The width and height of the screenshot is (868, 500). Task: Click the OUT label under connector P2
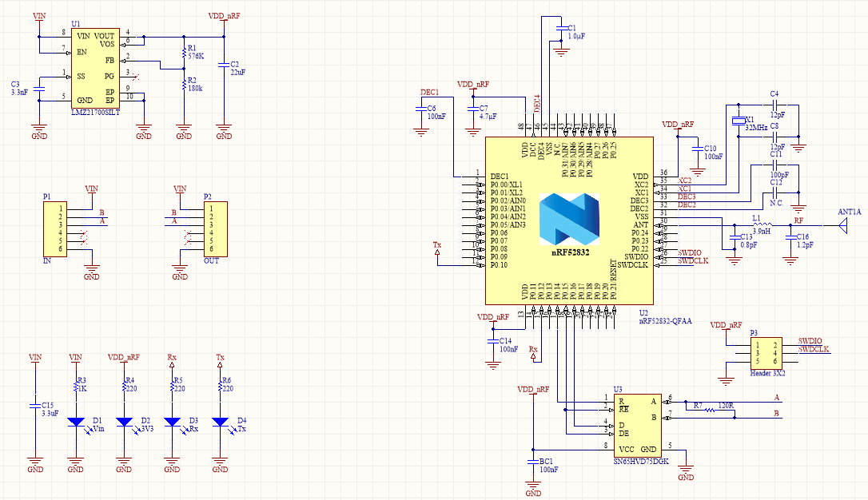click(x=212, y=260)
